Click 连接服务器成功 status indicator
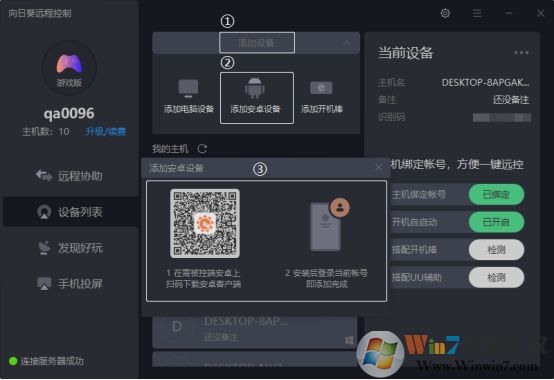This screenshot has height=380, width=554. tap(46, 361)
